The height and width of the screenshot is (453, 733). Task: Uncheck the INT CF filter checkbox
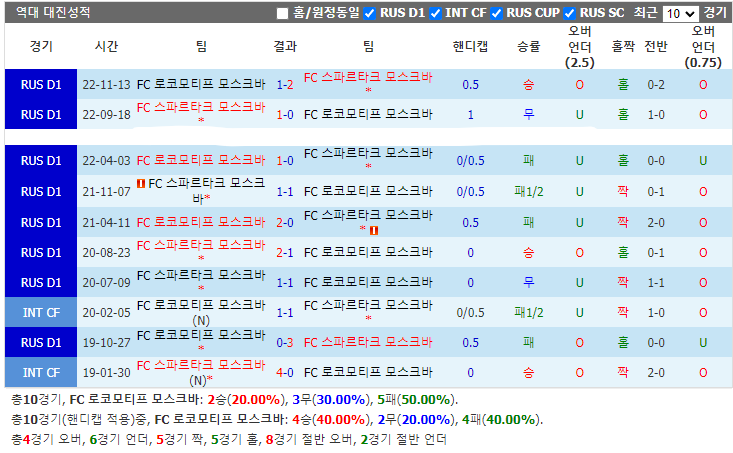[x=435, y=14]
